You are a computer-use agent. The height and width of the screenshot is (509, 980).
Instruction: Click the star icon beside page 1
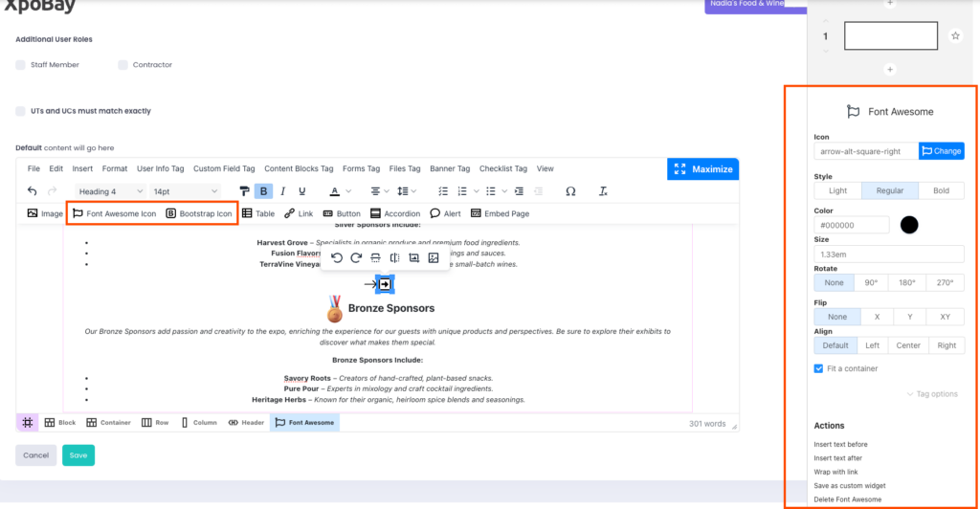point(954,36)
